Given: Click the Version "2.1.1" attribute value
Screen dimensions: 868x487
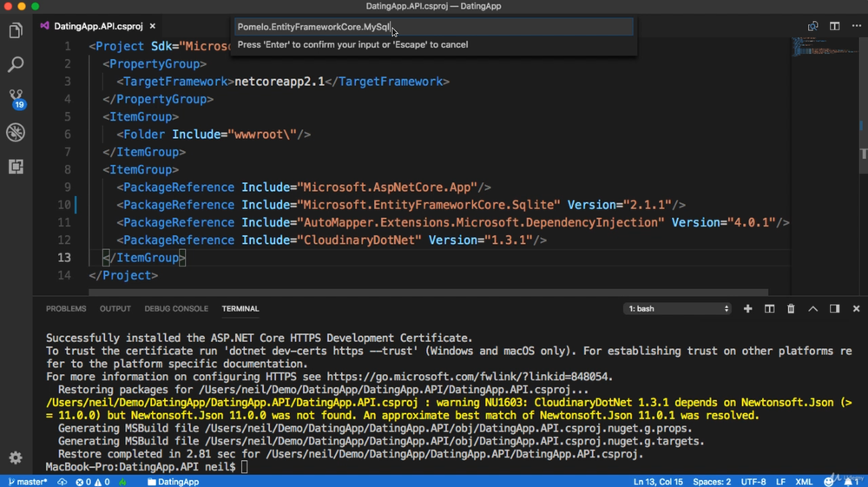Looking at the screenshot, I should point(648,205).
